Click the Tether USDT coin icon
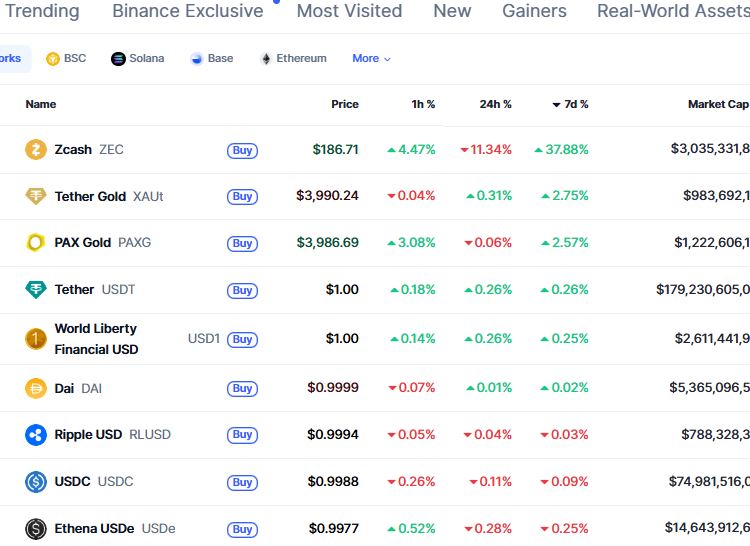 [x=36, y=290]
